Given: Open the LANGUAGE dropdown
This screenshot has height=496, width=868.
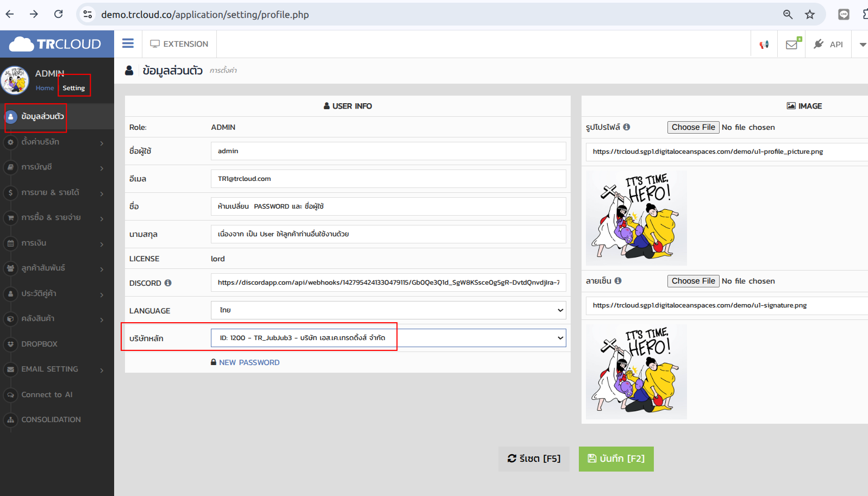Looking at the screenshot, I should point(388,310).
